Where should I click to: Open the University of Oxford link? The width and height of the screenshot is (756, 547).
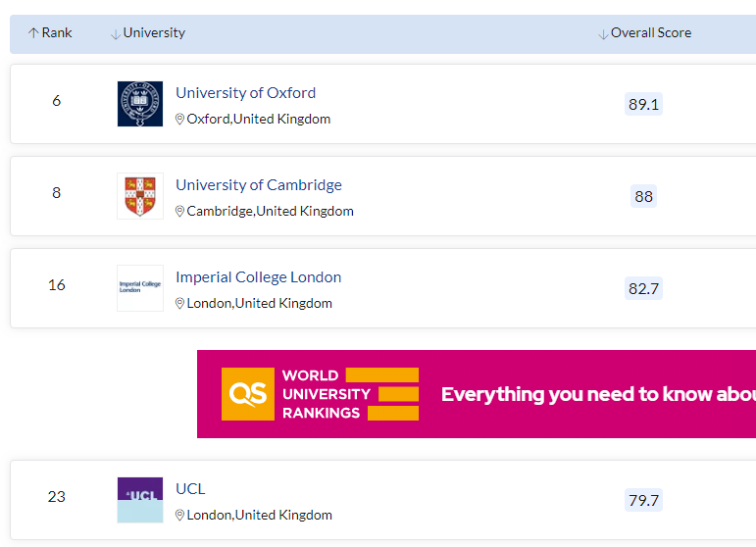[x=245, y=92]
